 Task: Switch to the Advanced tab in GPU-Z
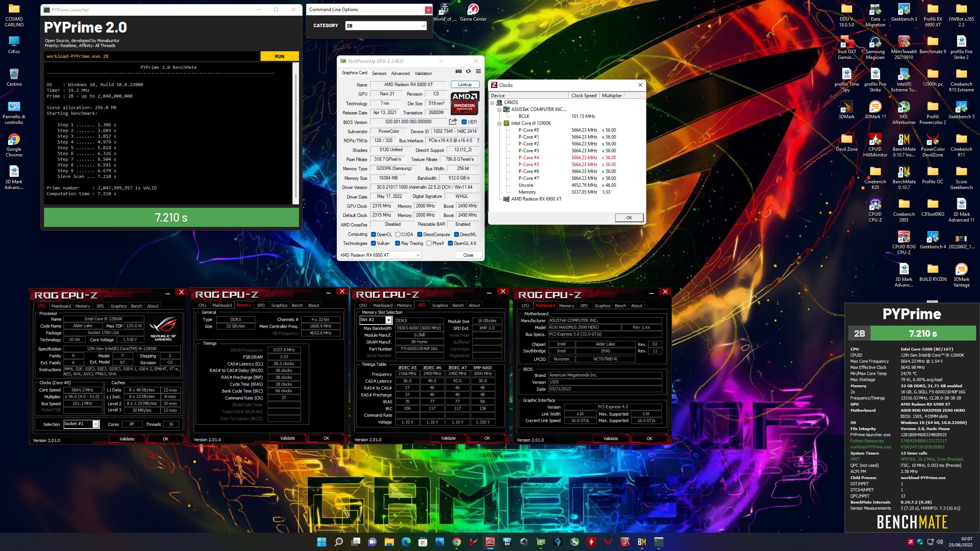pyautogui.click(x=400, y=73)
